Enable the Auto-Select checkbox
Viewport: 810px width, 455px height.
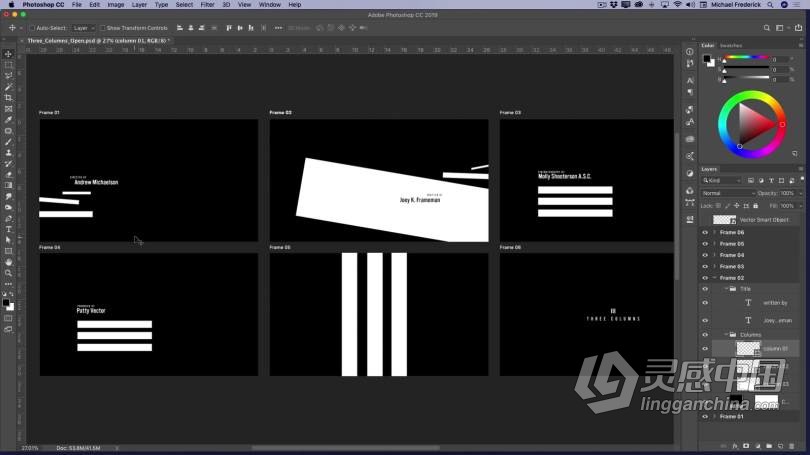31,28
